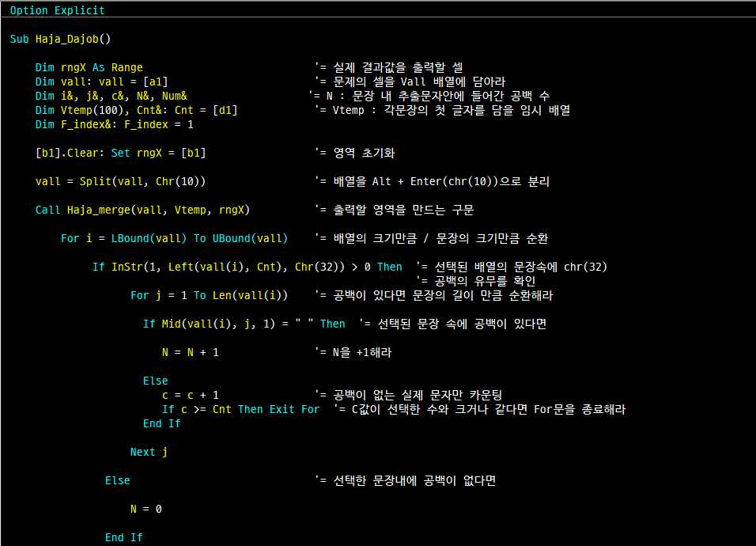Click the comment '선택된 문장 속에 공백이 있다면'

click(462, 324)
